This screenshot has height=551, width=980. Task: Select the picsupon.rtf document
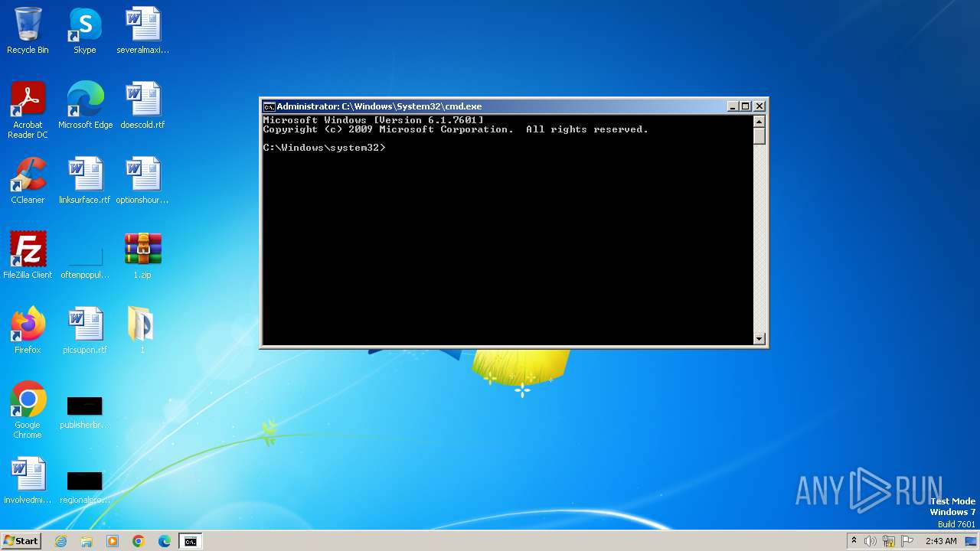point(85,331)
